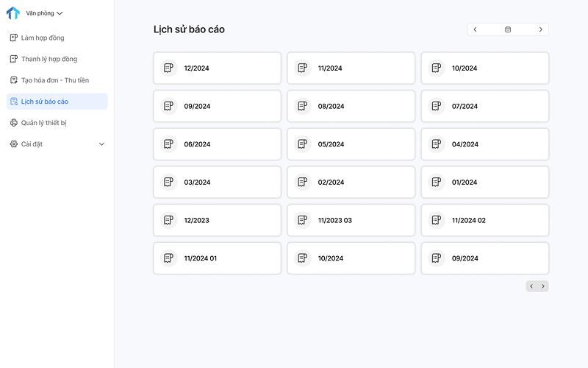Go to next period in date picker

(540, 29)
